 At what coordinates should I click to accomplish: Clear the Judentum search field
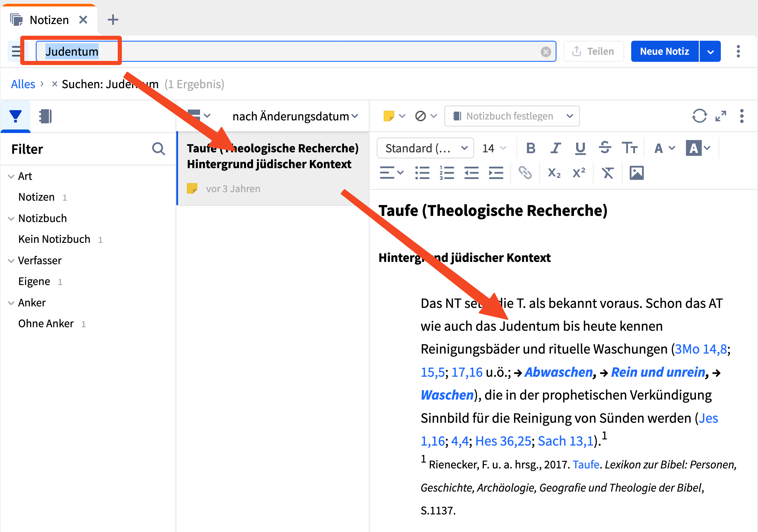[545, 52]
